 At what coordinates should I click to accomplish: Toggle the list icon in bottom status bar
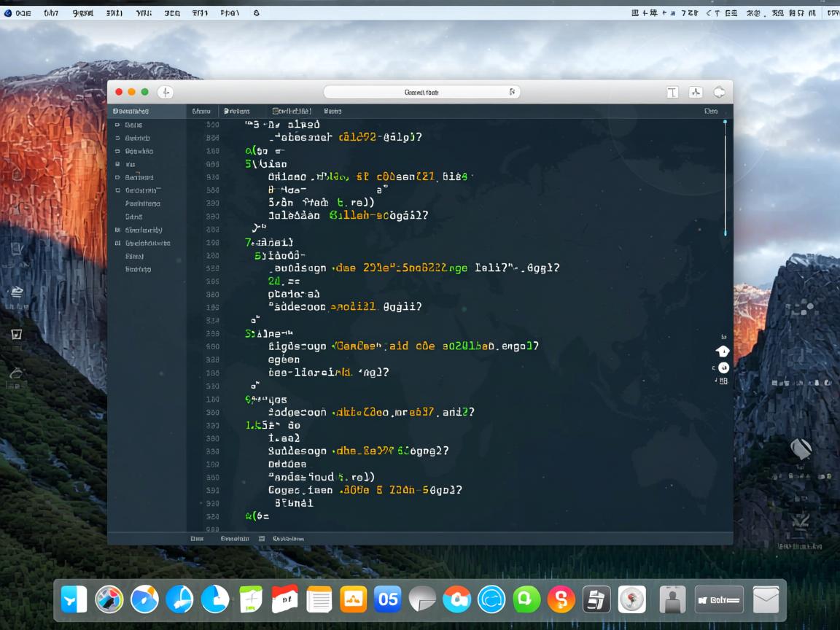pyautogui.click(x=262, y=539)
